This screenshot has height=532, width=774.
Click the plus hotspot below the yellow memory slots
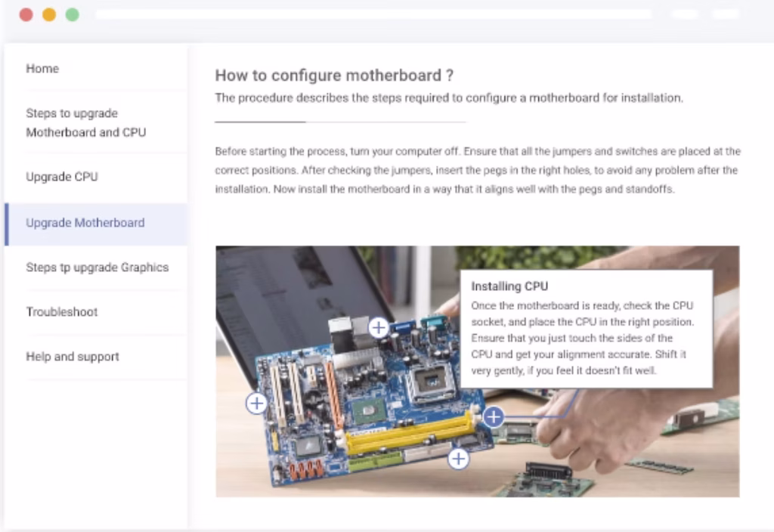pos(459,459)
